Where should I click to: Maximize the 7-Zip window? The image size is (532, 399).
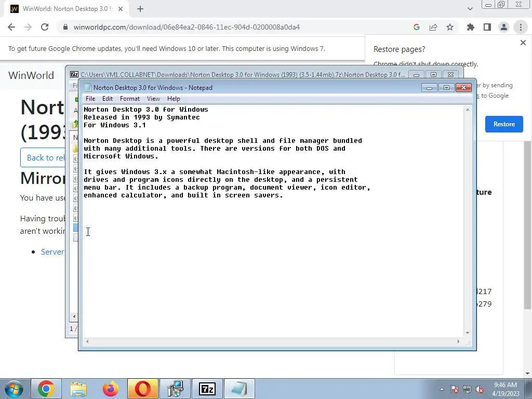coord(433,75)
